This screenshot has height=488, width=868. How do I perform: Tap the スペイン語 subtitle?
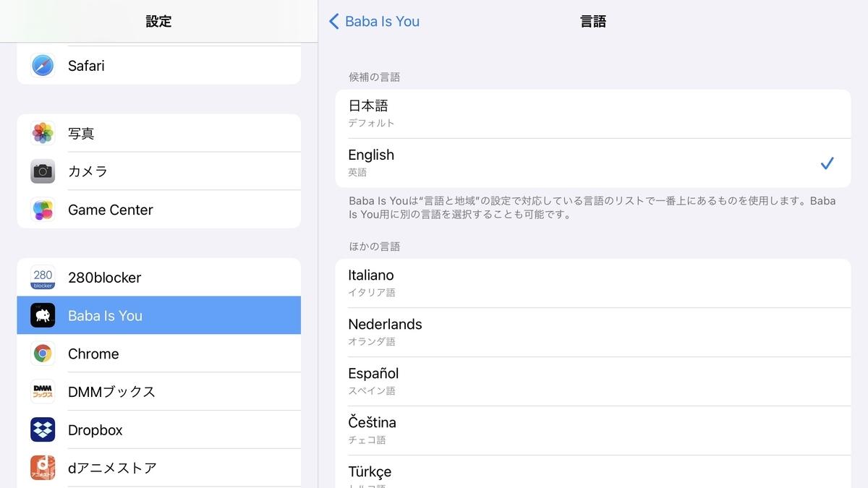click(372, 391)
